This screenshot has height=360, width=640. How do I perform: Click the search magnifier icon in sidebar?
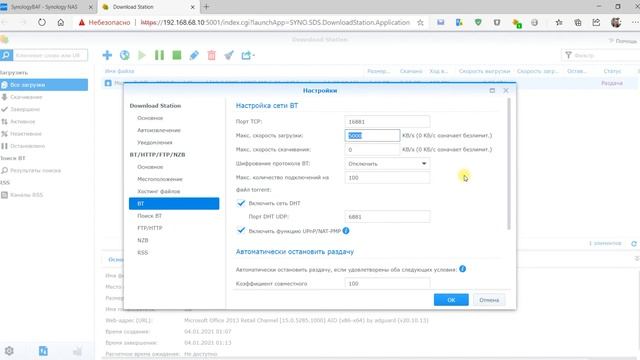click(6, 55)
